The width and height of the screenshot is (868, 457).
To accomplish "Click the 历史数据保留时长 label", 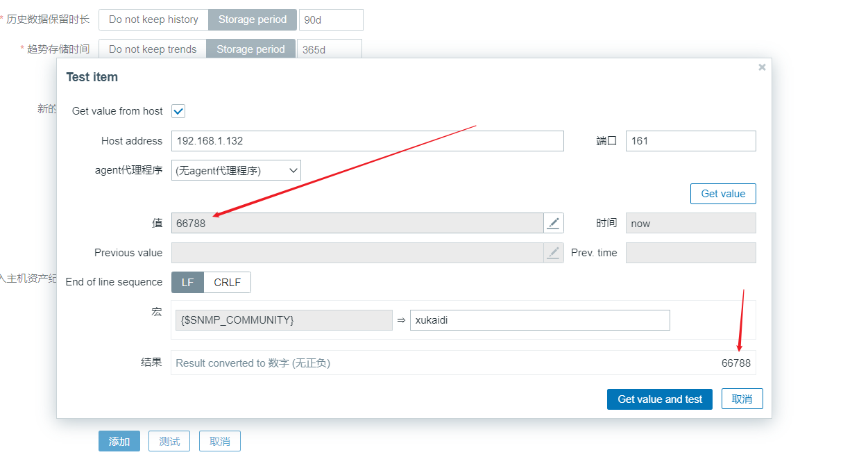I will [48, 19].
